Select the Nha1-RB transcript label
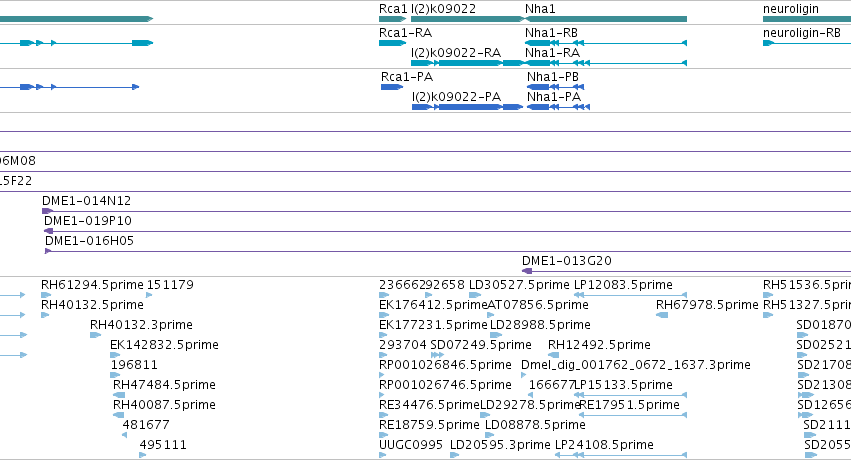 click(x=551, y=33)
